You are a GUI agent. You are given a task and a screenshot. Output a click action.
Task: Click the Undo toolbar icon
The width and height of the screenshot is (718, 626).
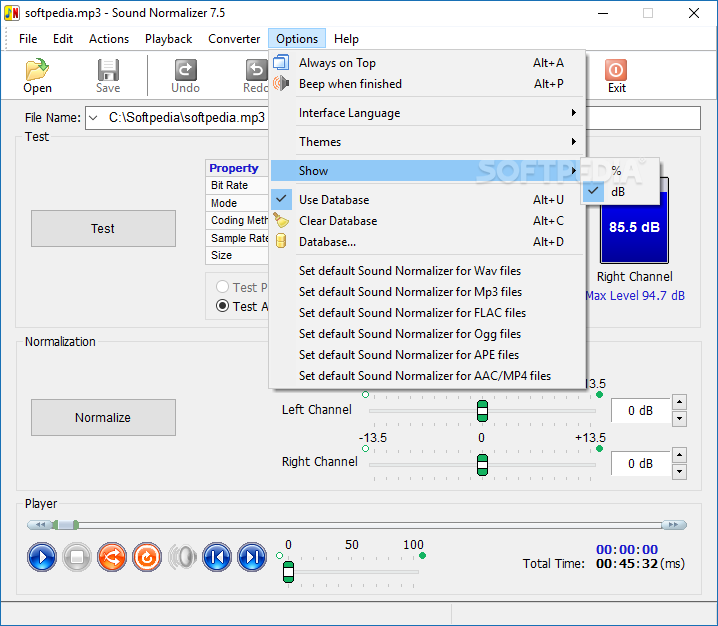[x=185, y=70]
